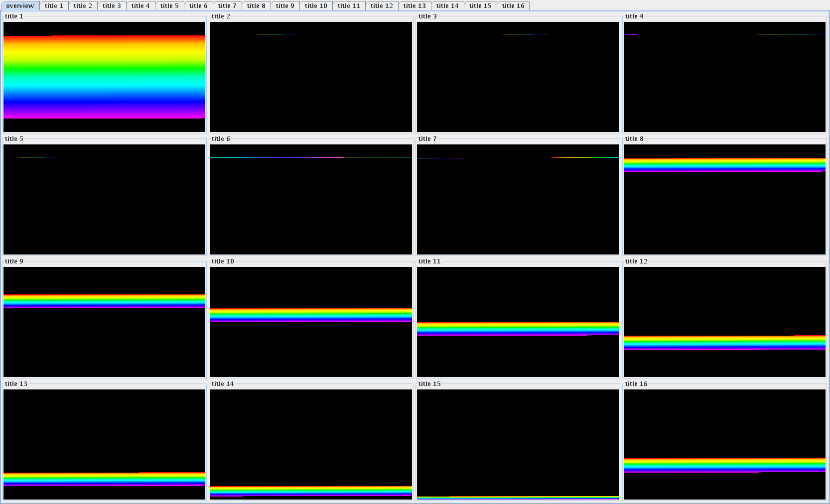This screenshot has height=504, width=830.
Task: Click the title 14 rainbow stripe panel
Action: (311, 444)
